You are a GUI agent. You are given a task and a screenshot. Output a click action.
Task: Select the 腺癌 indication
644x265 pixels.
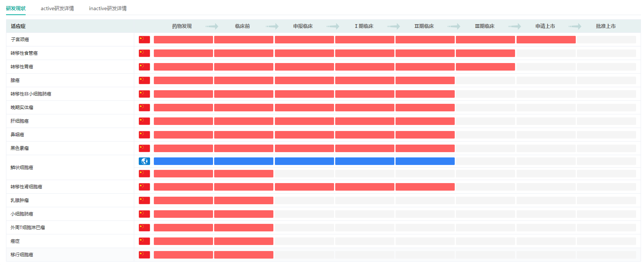[x=15, y=80]
